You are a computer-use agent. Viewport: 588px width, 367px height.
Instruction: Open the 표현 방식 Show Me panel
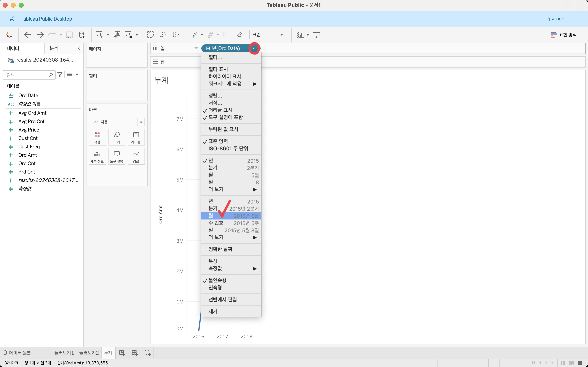(x=564, y=35)
